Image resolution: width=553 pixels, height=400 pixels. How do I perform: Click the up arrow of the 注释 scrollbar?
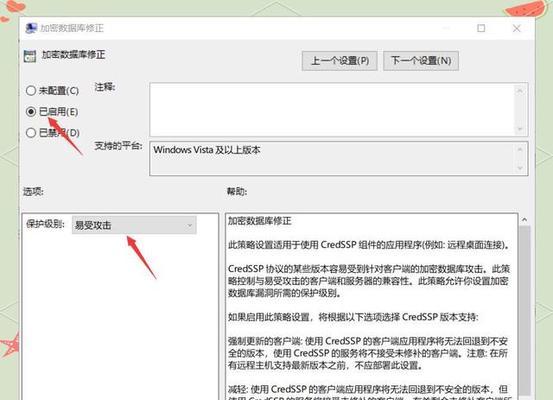pyautogui.click(x=519, y=91)
